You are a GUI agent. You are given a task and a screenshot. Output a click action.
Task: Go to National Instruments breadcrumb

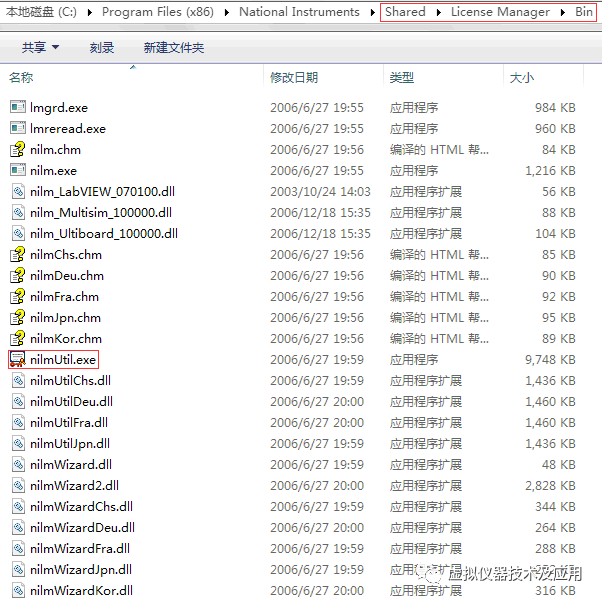(x=299, y=12)
